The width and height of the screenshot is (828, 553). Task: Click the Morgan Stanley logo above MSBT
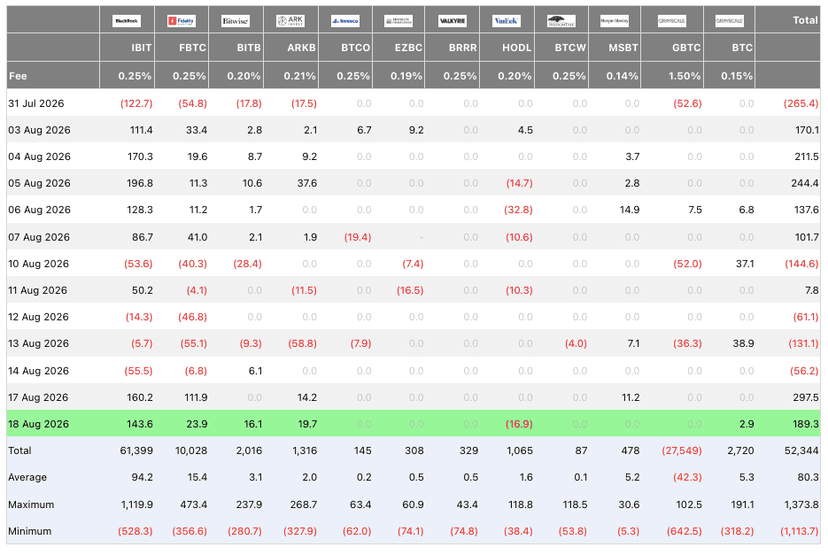pyautogui.click(x=614, y=21)
